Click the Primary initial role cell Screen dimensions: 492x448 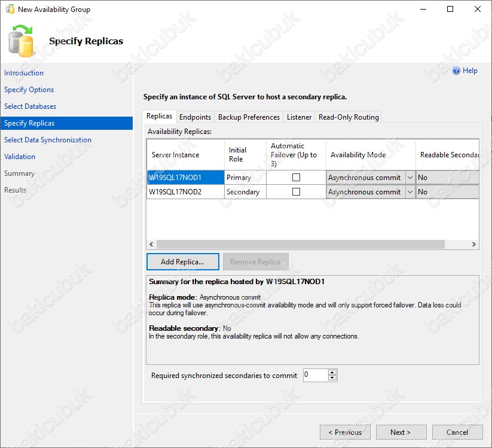245,178
